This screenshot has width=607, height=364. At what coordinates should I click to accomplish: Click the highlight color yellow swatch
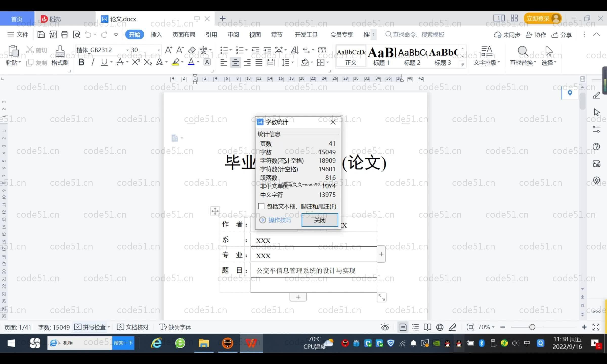click(x=176, y=62)
